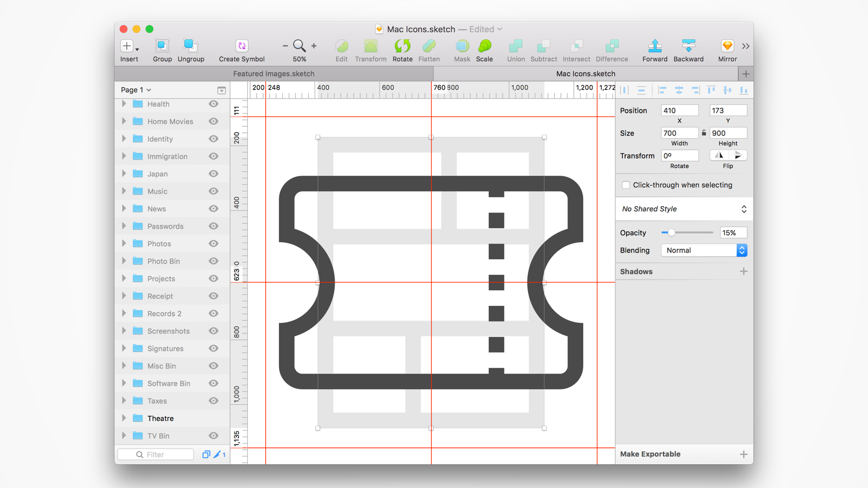Image resolution: width=868 pixels, height=488 pixels.
Task: Open the No Shared Style dropdown
Action: click(684, 209)
